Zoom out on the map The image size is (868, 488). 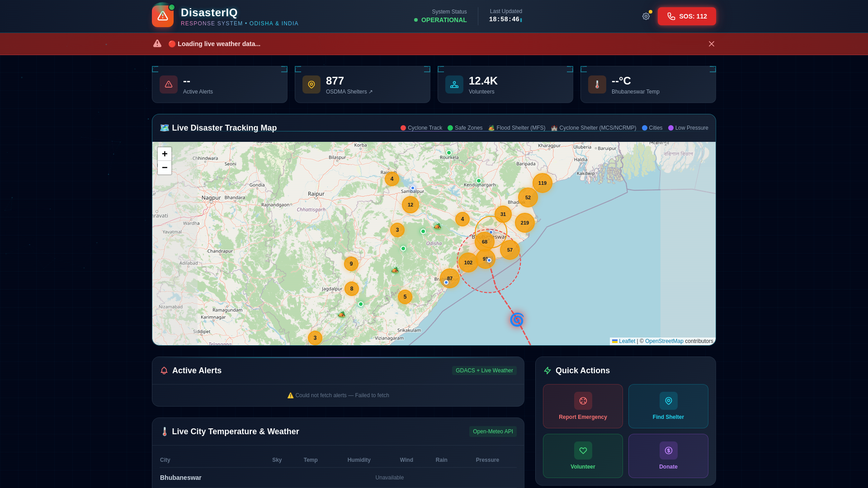point(165,168)
